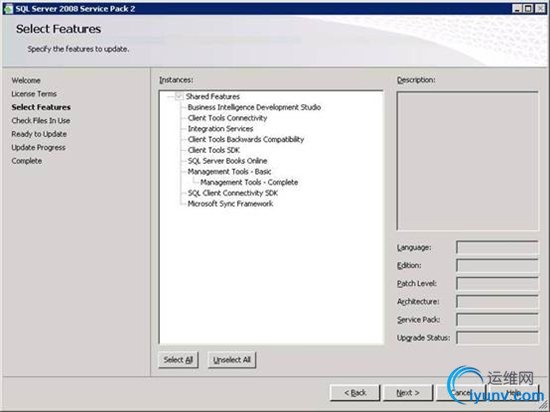Select SQL Client Connectivity SDK item
The height and width of the screenshot is (412, 550).
(x=233, y=193)
